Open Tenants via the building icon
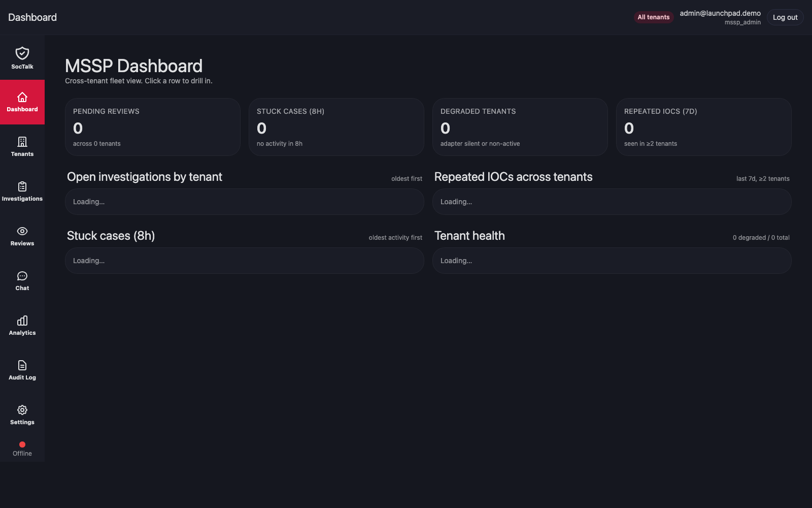This screenshot has width=812, height=508. (x=22, y=142)
